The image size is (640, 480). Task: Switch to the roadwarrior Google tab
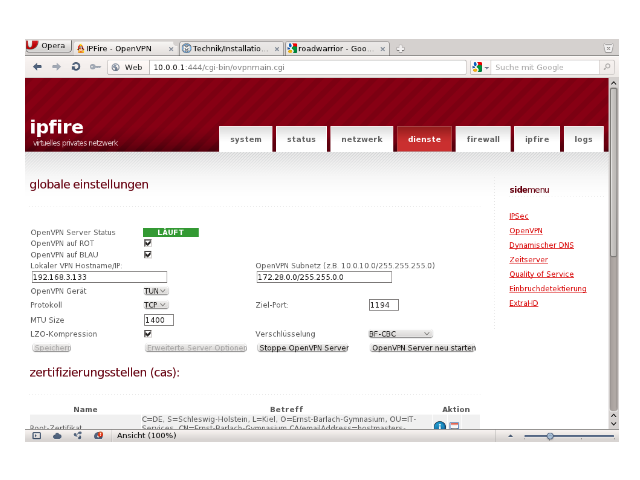click(x=337, y=49)
